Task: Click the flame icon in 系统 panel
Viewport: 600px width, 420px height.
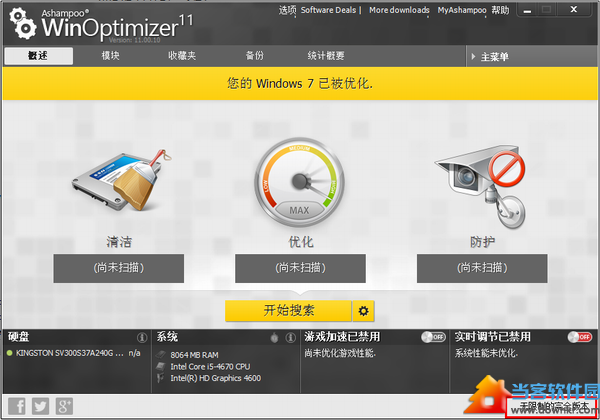Action: tap(274, 337)
